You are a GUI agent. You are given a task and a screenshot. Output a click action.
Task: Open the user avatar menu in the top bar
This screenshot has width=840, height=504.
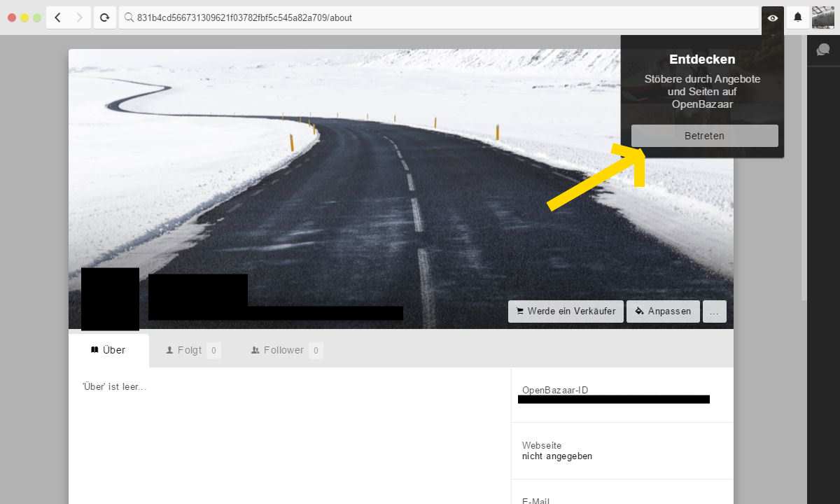(823, 17)
